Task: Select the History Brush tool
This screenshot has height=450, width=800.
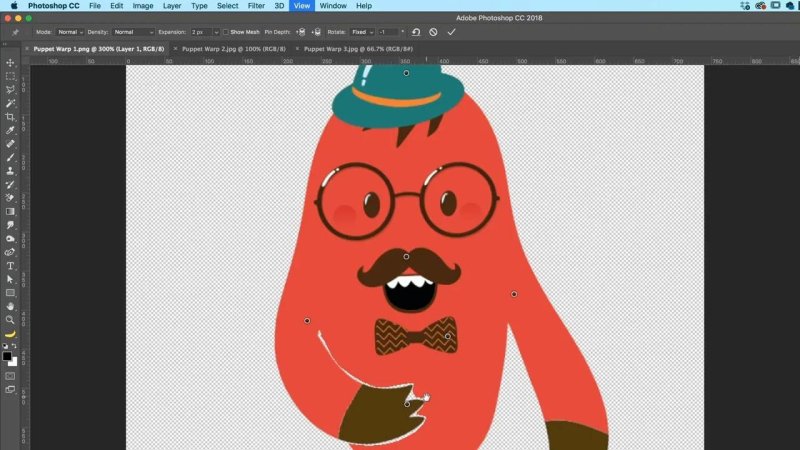Action: pyautogui.click(x=10, y=185)
